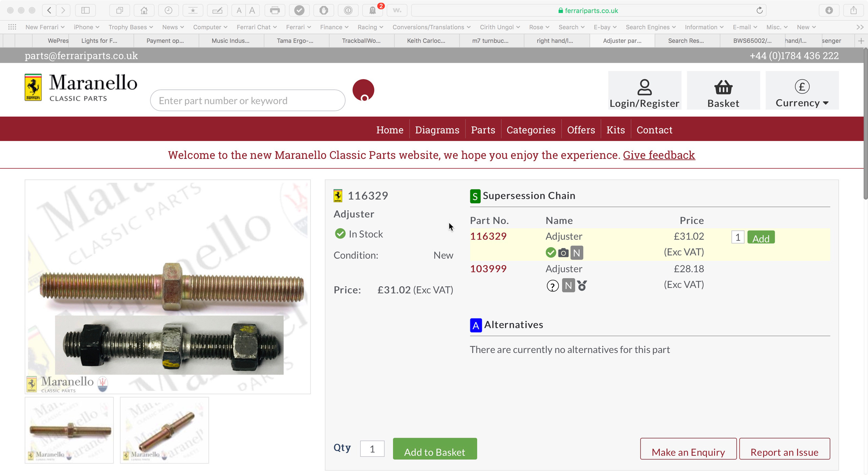
Task: Open the favorites grid dots icon
Action: coord(12,27)
